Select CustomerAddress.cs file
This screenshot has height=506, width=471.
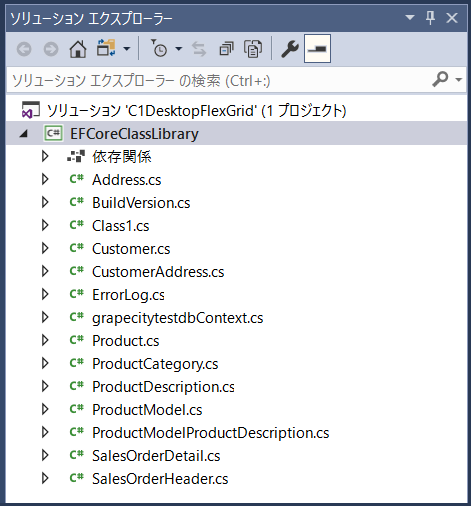point(158,272)
